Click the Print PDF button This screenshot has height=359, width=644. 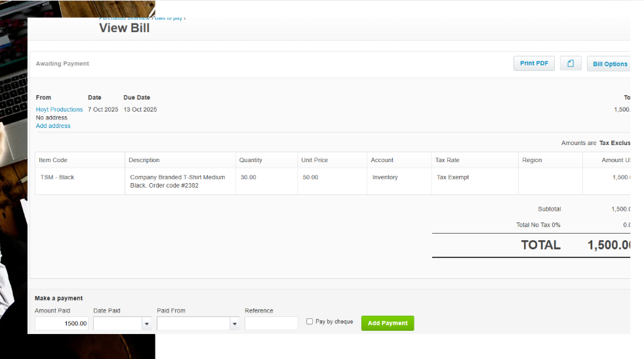pyautogui.click(x=534, y=63)
